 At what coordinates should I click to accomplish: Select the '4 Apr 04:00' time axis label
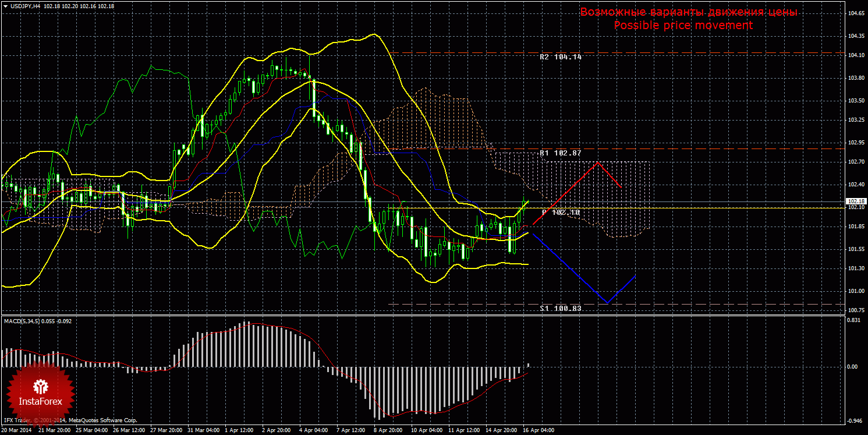tap(312, 430)
